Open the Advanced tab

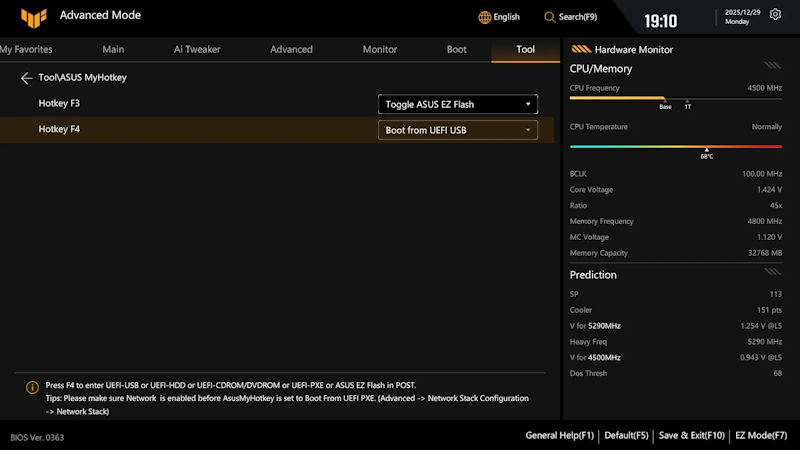point(291,49)
